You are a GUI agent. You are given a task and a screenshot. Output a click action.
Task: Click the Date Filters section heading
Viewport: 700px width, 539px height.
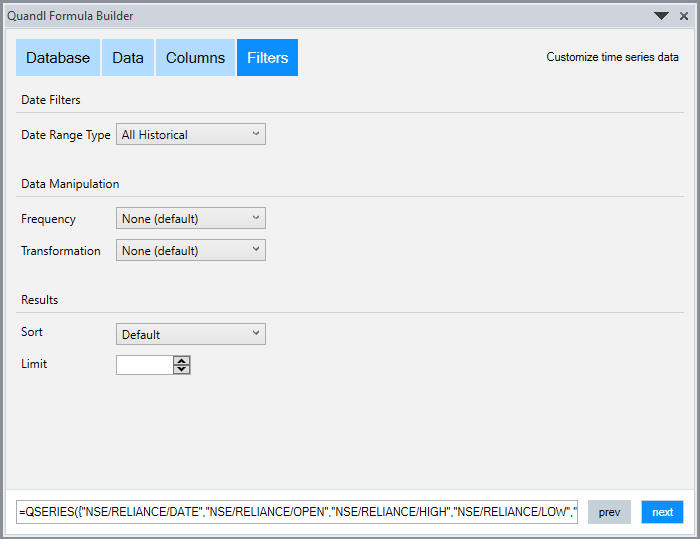(51, 100)
